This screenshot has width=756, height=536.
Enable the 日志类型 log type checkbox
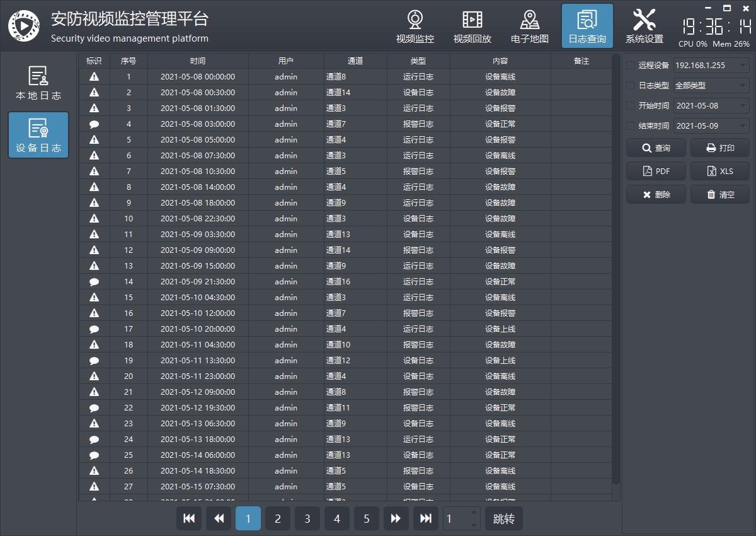631,85
